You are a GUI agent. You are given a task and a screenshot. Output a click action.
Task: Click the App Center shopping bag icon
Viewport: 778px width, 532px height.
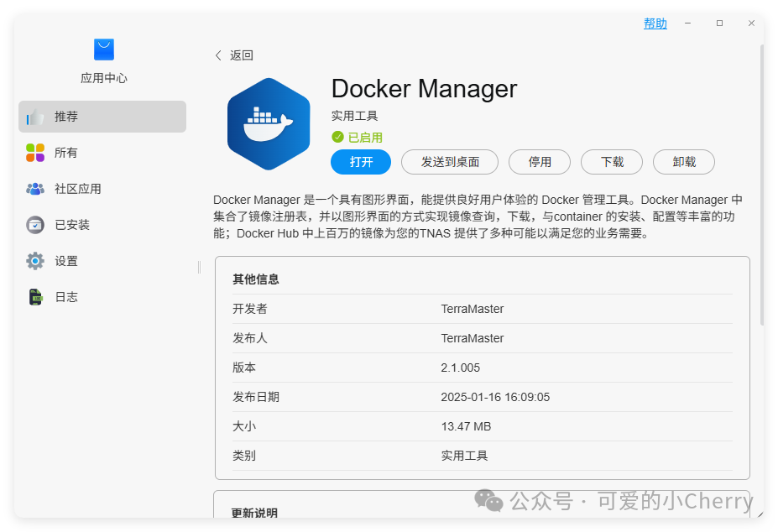click(104, 50)
